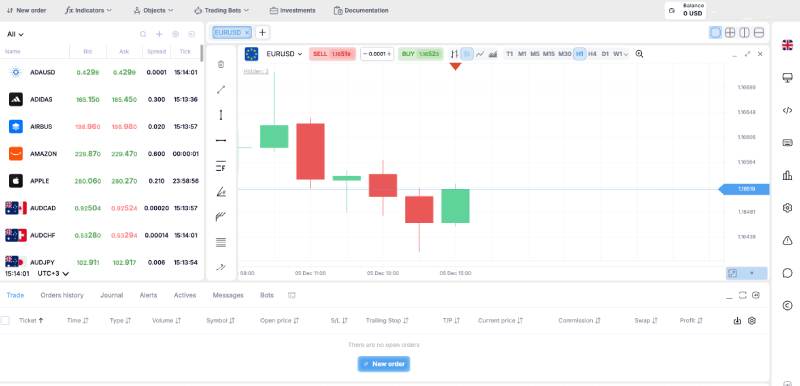
Task: Click the copyright circle icon in sidebar
Action: (787, 305)
